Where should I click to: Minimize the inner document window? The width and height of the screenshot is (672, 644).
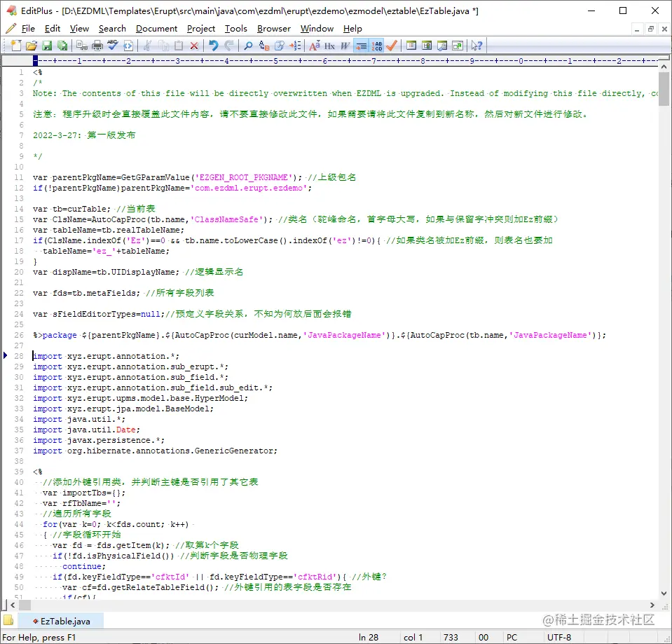pos(637,29)
